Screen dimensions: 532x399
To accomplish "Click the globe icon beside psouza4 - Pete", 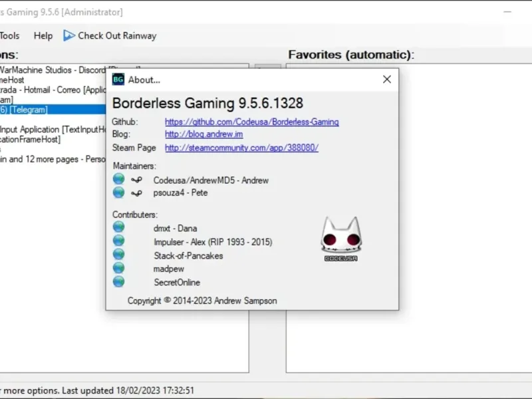I will 118,192.
